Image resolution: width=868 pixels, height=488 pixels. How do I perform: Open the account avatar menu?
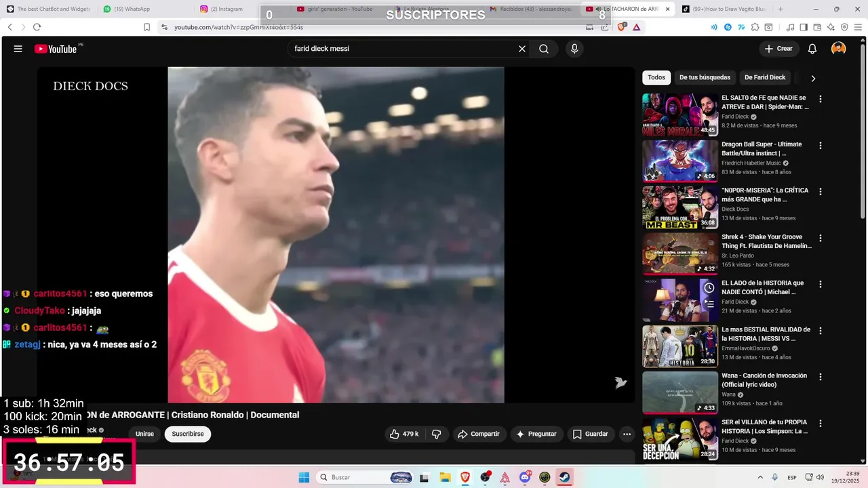click(839, 49)
